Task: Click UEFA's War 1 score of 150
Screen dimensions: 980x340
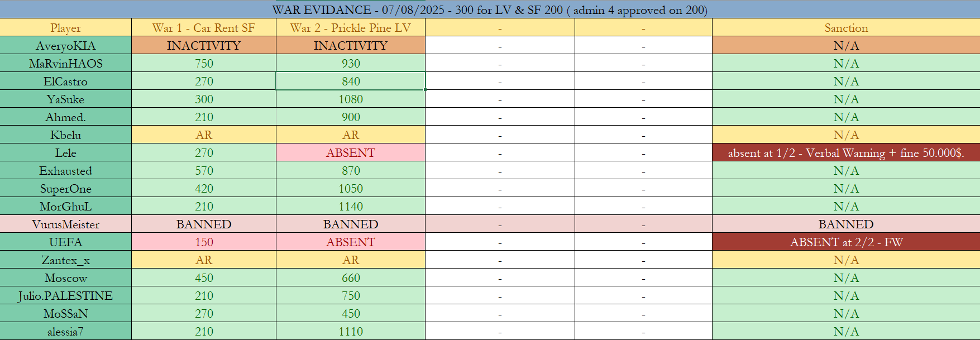Action: 204,242
